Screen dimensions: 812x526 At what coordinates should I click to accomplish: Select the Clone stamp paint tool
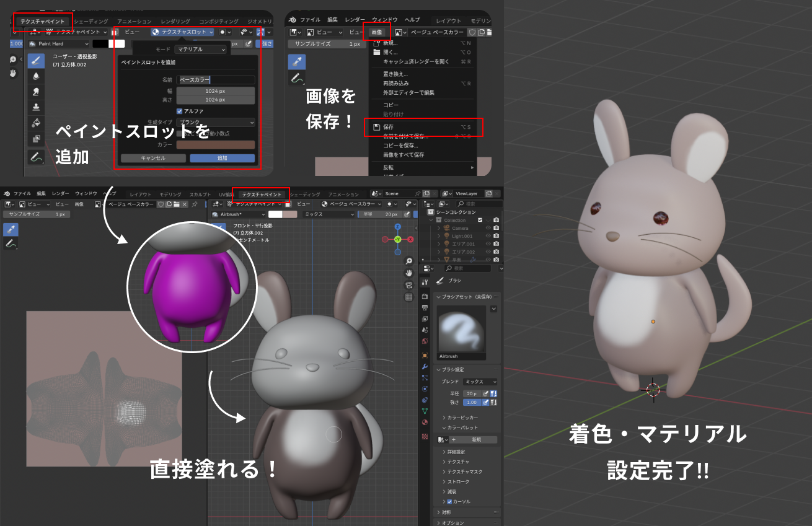(x=36, y=107)
